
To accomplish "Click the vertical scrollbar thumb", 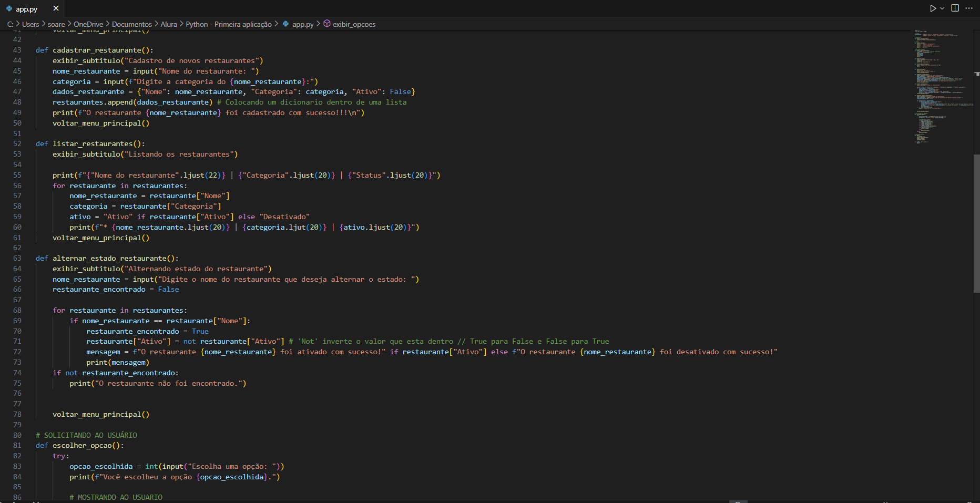I will pyautogui.click(x=976, y=223).
